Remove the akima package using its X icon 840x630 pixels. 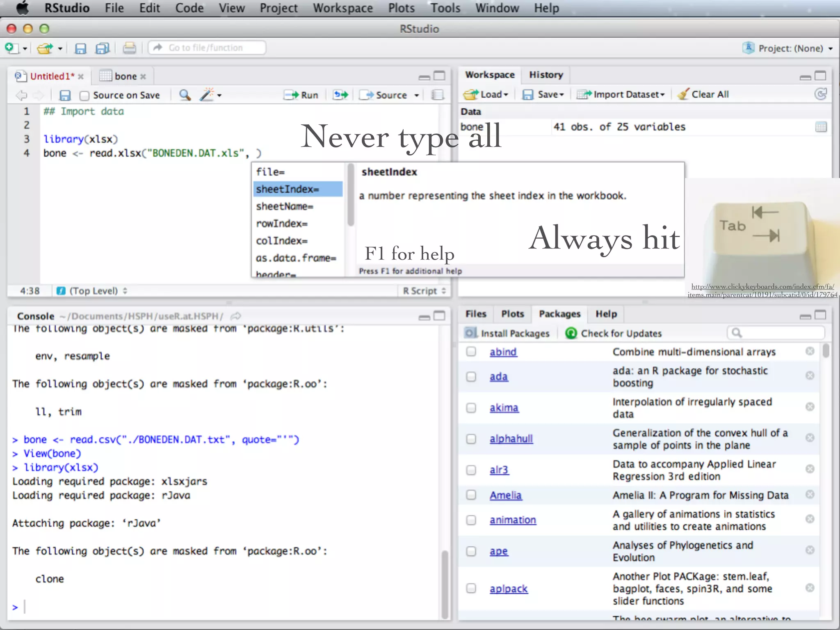(x=810, y=406)
